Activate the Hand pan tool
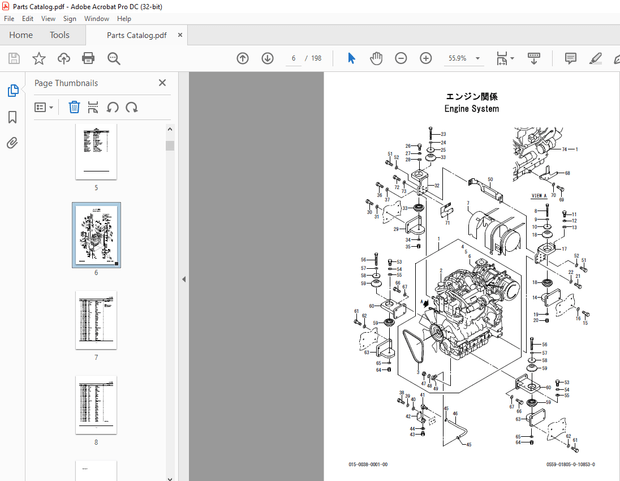Viewport: 620px width, 481px height. 376,59
